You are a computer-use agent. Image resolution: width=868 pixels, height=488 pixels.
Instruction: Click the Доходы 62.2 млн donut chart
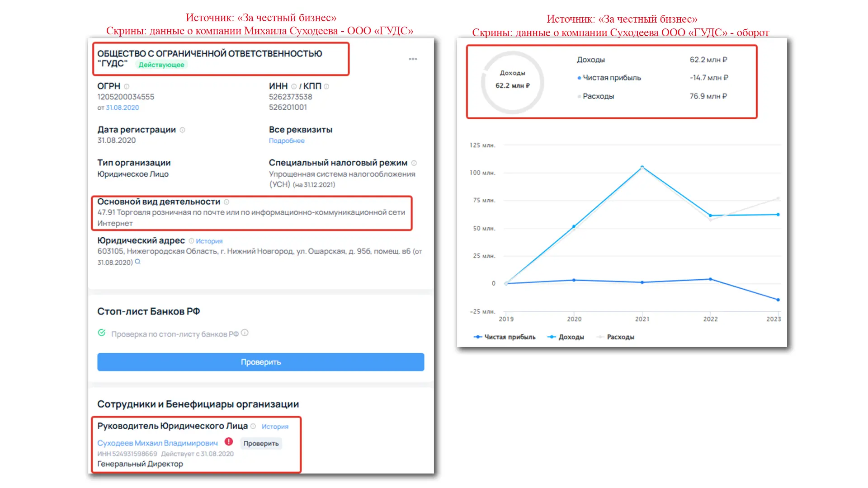coord(512,82)
